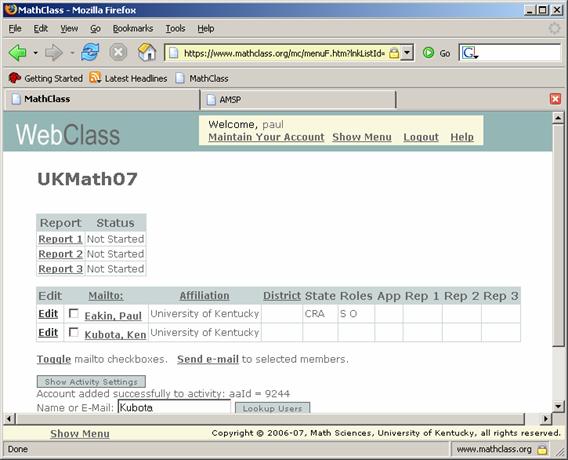Viewport: 568px width, 460px height.
Task: Sort by the District column header
Action: pyautogui.click(x=282, y=296)
